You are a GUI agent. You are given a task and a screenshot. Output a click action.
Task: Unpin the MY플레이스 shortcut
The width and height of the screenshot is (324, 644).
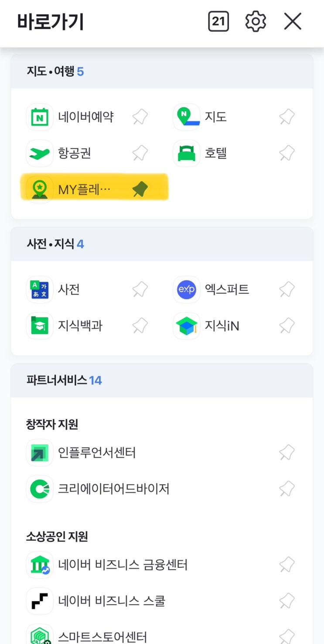[140, 189]
